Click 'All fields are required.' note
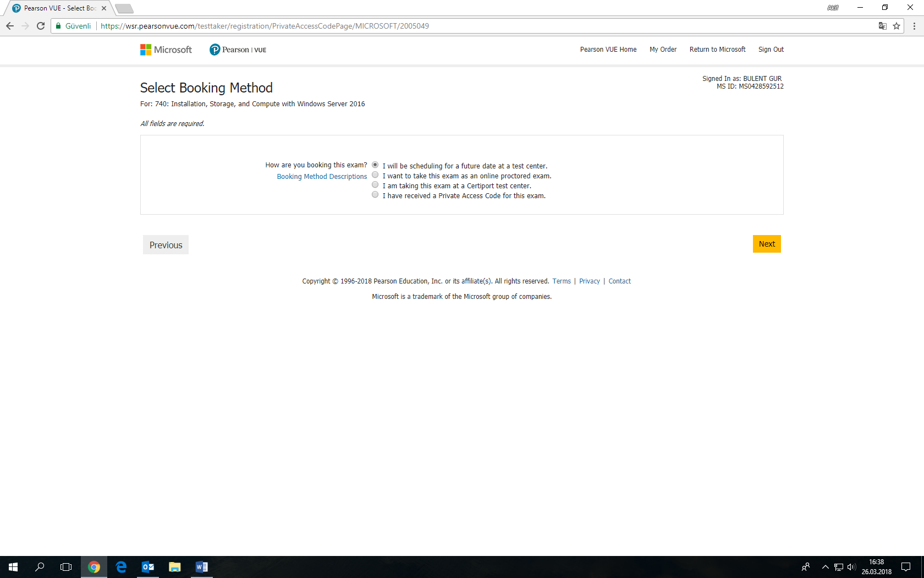This screenshot has width=924, height=578. pos(172,124)
